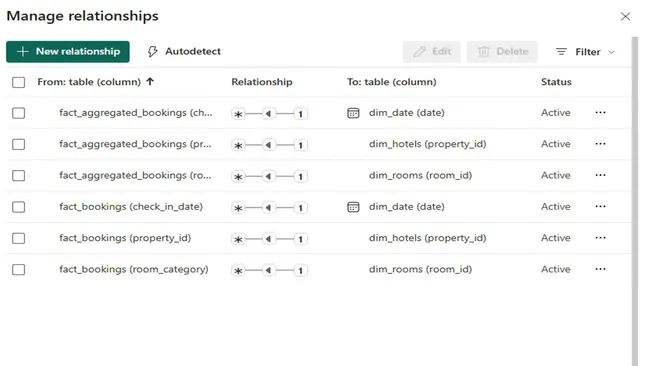650x366 pixels.
Task: Click Active status of fact_aggregated_bookings (ch...) row
Action: (x=555, y=113)
